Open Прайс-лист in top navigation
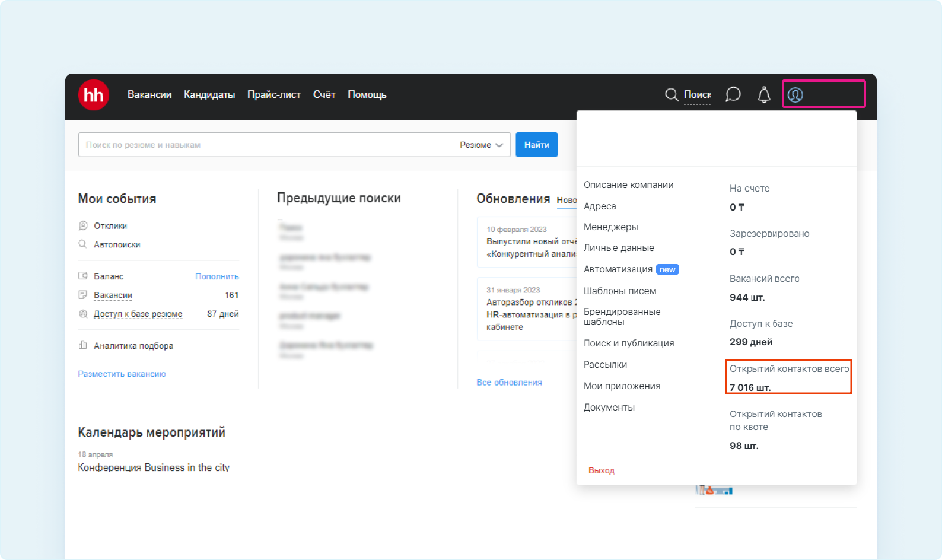The width and height of the screenshot is (942, 560). [x=274, y=95]
